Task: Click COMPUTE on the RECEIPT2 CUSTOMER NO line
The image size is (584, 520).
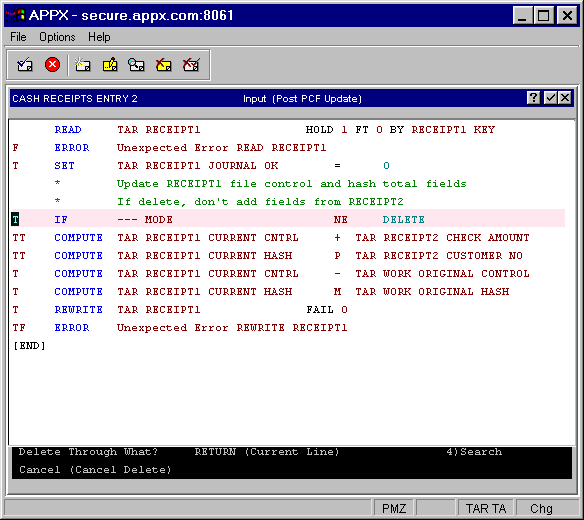Action: [78, 256]
